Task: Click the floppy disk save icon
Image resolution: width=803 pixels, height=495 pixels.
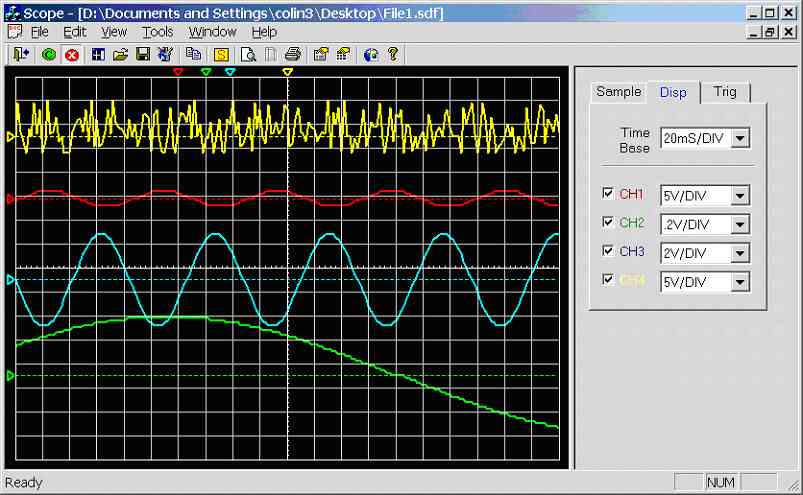Action: point(143,54)
